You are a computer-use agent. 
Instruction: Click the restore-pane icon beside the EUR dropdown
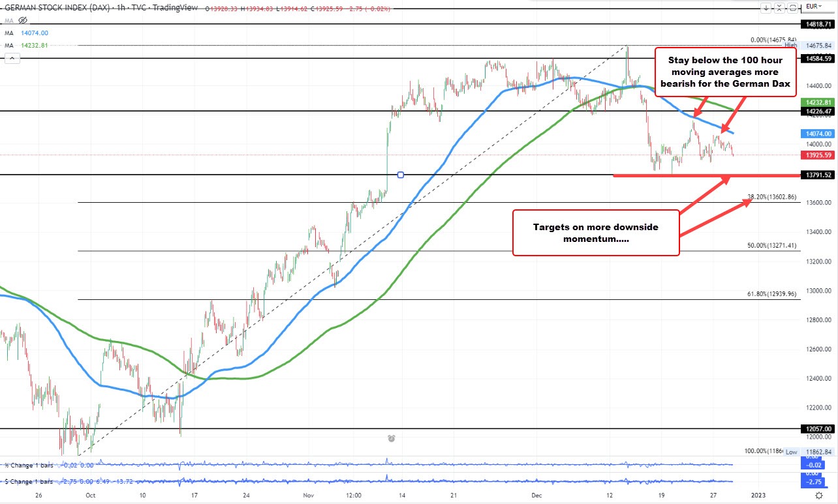pyautogui.click(x=792, y=7)
